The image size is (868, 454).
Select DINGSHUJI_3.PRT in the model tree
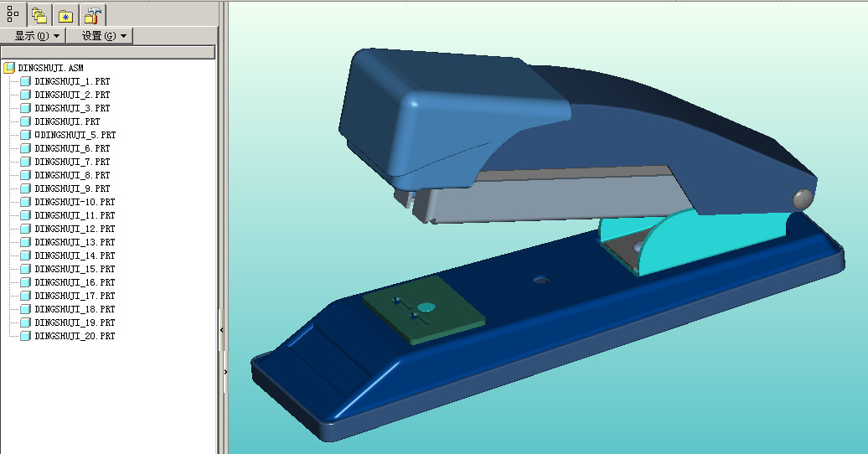(x=72, y=108)
